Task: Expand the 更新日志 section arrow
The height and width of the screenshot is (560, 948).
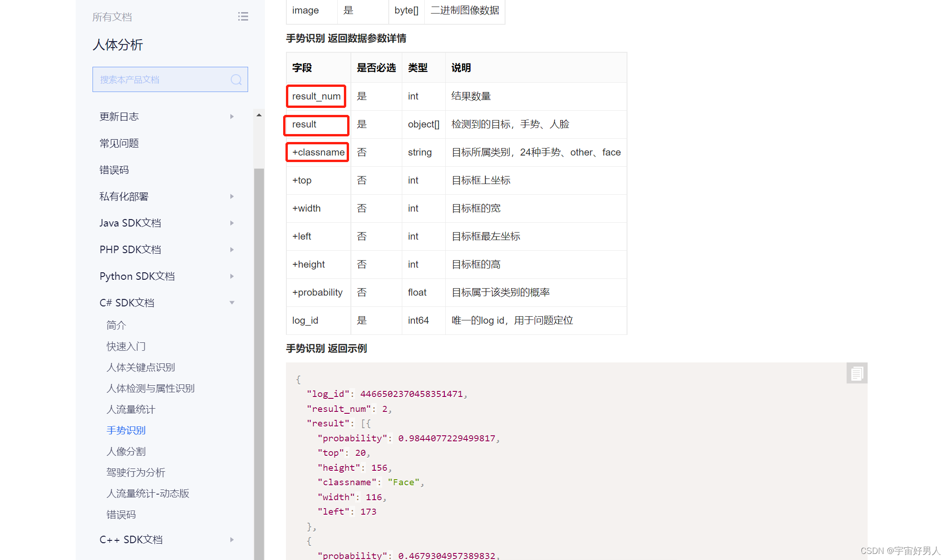Action: click(232, 116)
